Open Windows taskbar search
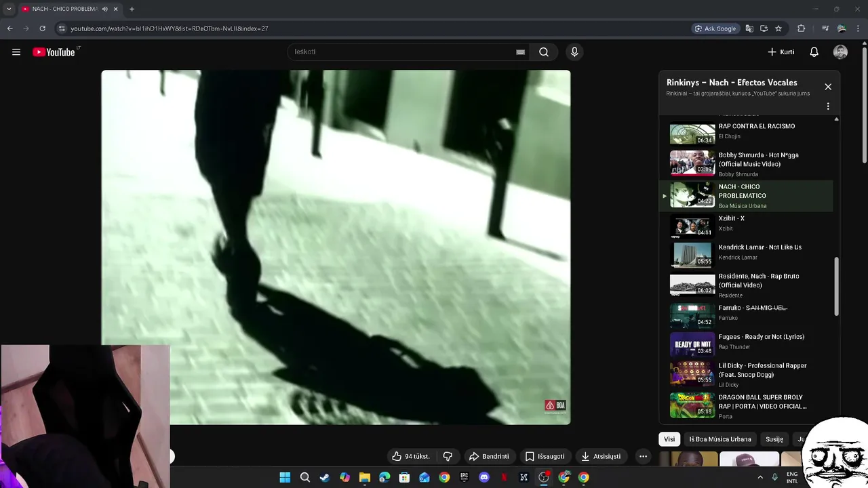This screenshot has width=868, height=488. coord(305,477)
